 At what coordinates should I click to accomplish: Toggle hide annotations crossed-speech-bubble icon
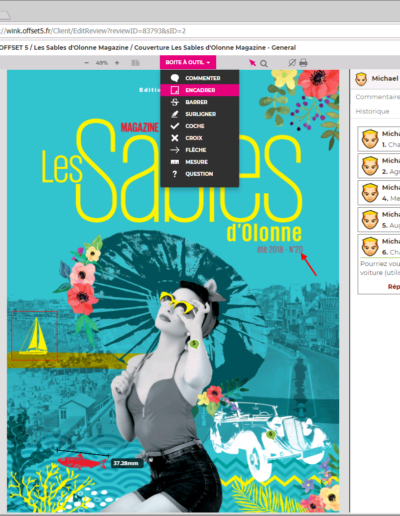(x=292, y=63)
